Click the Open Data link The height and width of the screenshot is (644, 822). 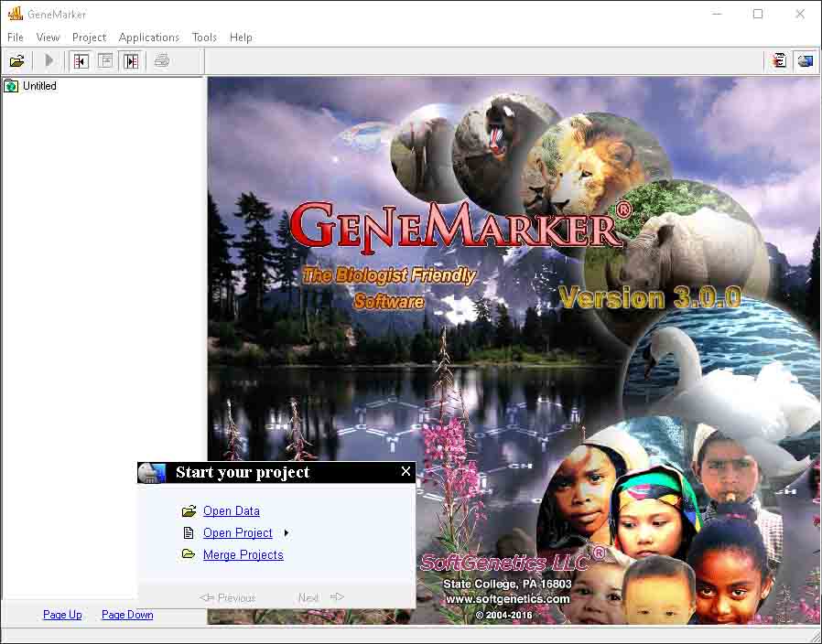point(232,511)
